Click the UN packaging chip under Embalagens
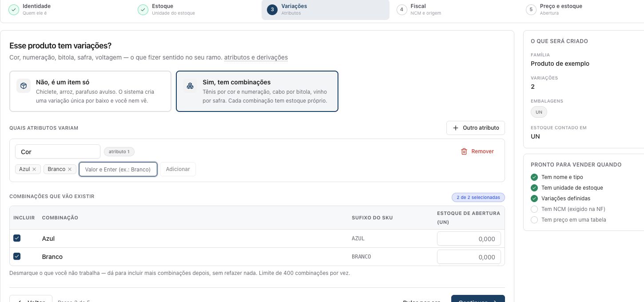644x302 pixels. click(539, 112)
